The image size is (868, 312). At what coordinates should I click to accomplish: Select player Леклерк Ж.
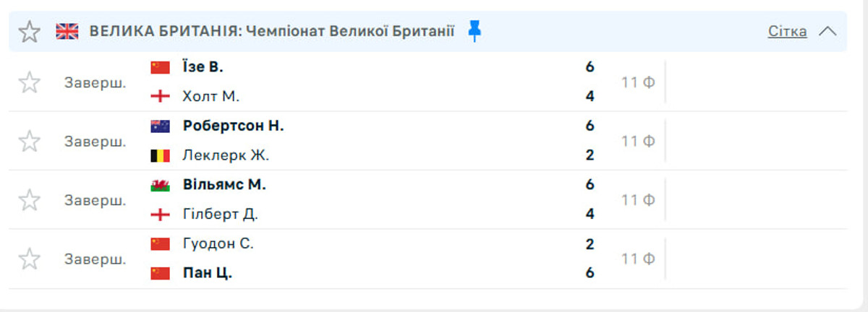pyautogui.click(x=226, y=155)
